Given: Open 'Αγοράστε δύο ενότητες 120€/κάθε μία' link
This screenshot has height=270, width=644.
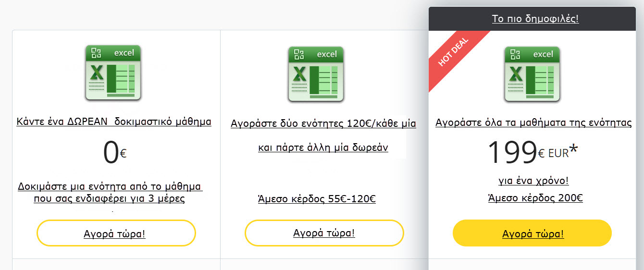Looking at the screenshot, I should tap(323, 123).
